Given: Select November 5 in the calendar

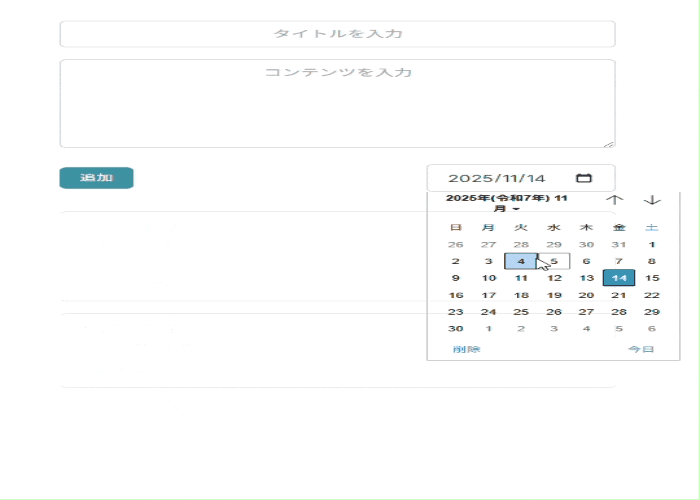Looking at the screenshot, I should 554,261.
